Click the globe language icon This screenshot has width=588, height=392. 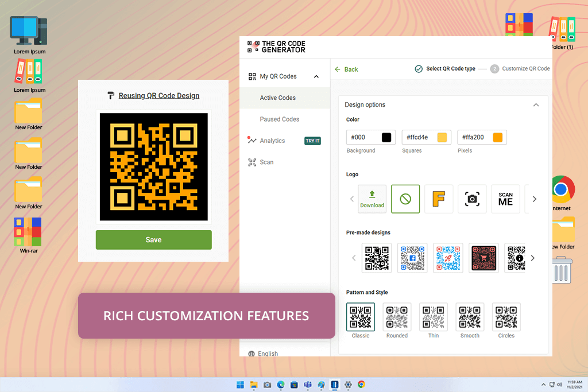(x=252, y=354)
